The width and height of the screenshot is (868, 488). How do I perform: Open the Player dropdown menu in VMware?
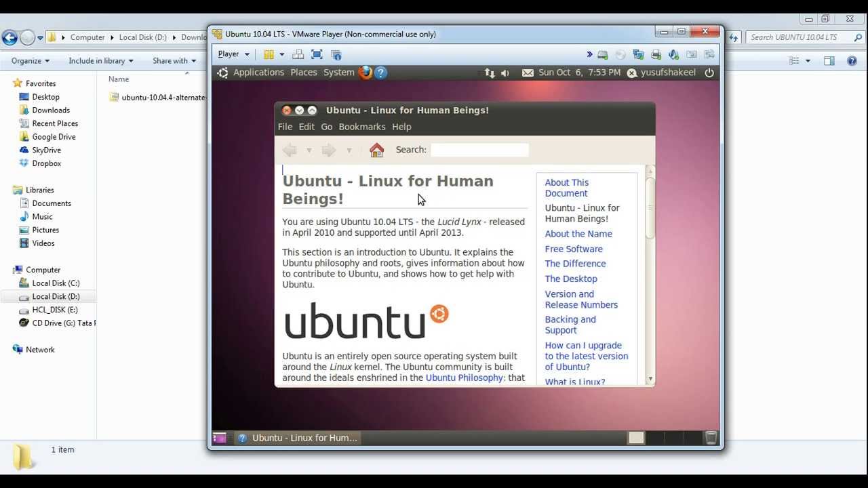pos(234,54)
